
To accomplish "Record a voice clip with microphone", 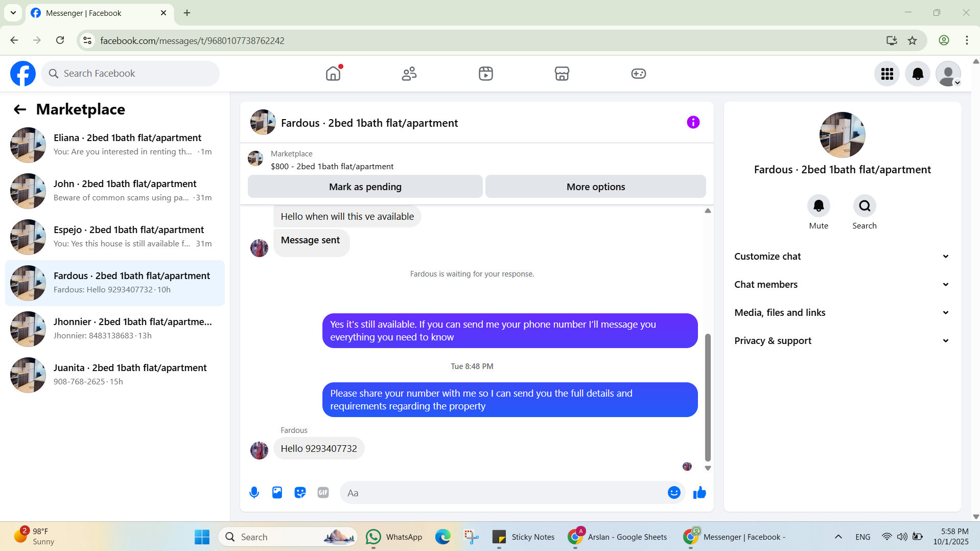I will 254,493.
